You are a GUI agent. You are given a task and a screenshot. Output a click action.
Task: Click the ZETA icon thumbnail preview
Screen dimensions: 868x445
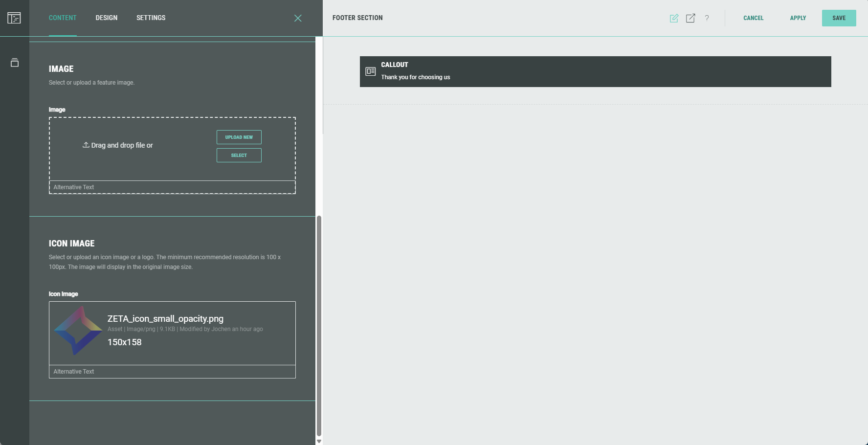click(x=78, y=331)
